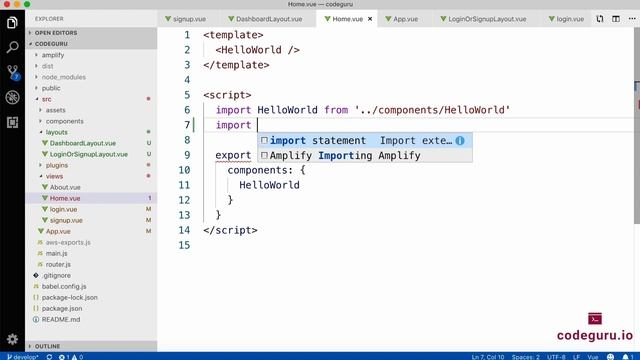Click the Open Changes compare icon

pos(600,19)
